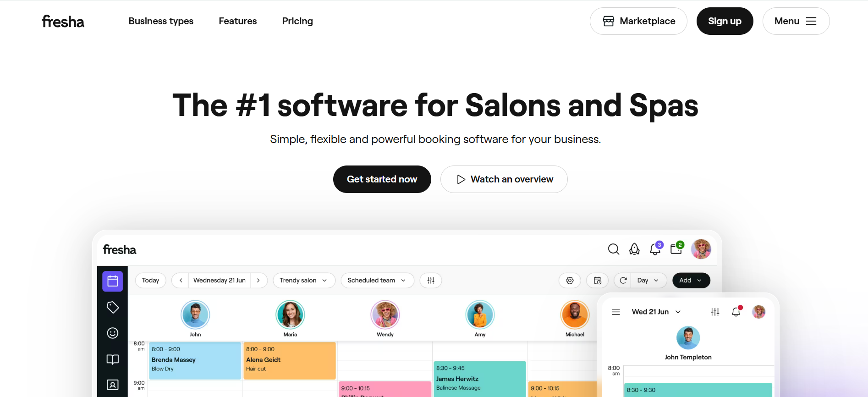868x397 pixels.
Task: Go to next day arrow
Action: 258,280
